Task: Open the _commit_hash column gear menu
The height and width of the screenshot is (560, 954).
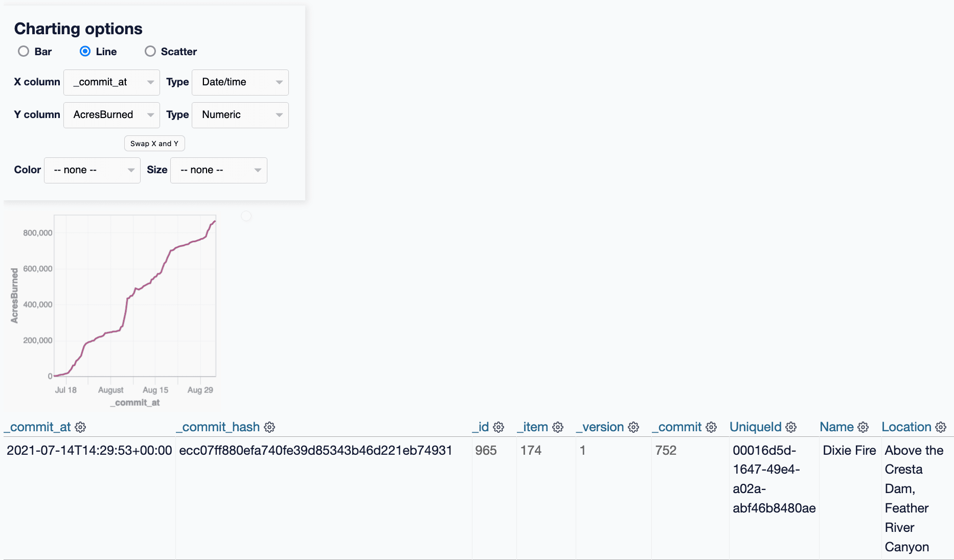Action: tap(269, 427)
